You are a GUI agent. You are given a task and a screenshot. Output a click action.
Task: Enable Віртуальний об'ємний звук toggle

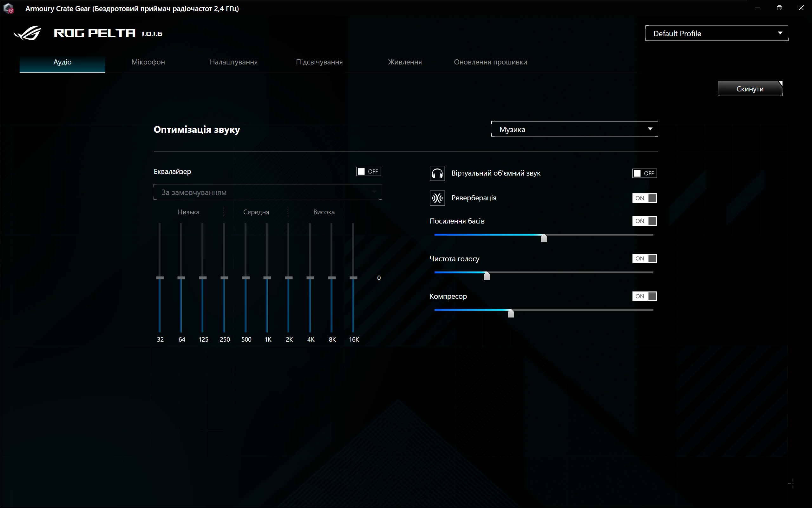(645, 173)
